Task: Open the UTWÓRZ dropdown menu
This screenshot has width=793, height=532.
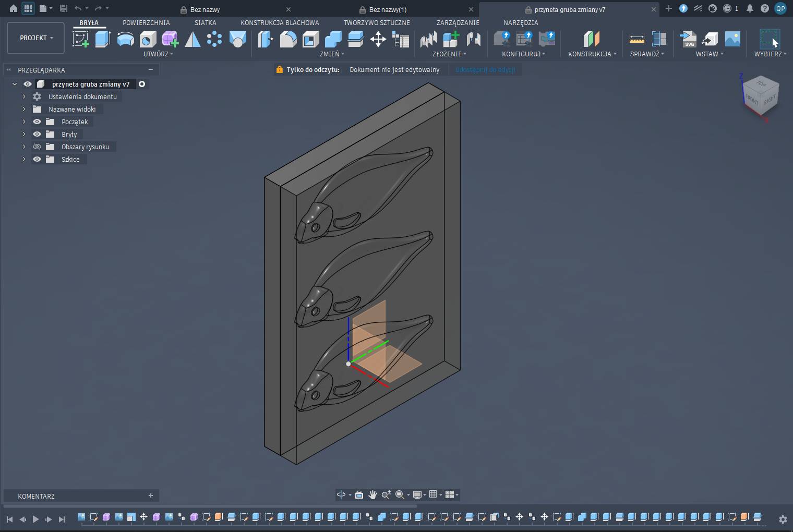Action: click(x=158, y=54)
